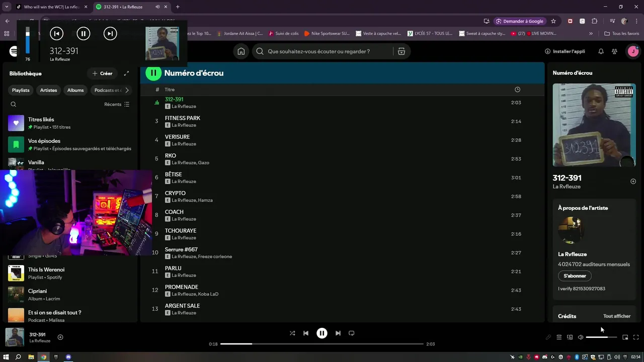The width and height of the screenshot is (644, 362).
Task: Click the clock duration column header
Action: (x=517, y=89)
